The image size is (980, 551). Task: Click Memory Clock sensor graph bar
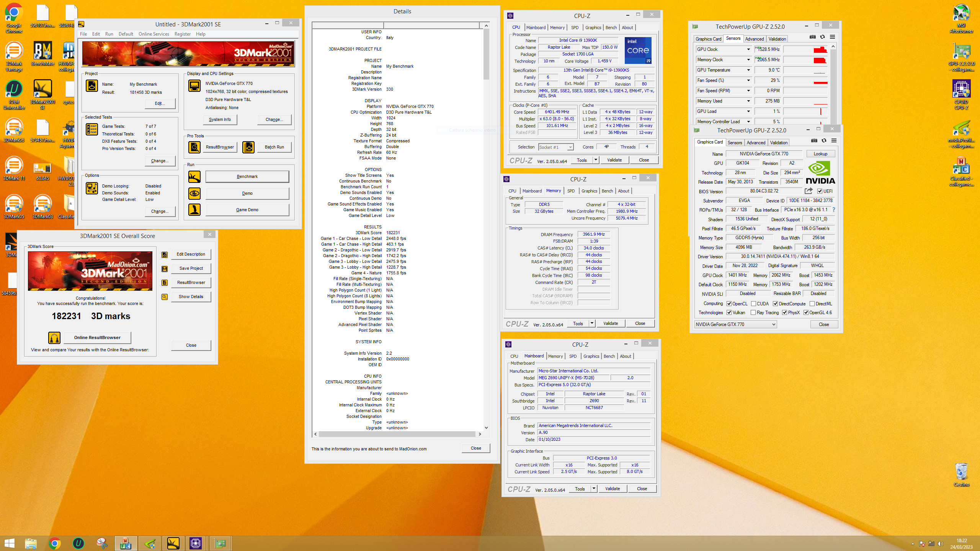tap(805, 60)
